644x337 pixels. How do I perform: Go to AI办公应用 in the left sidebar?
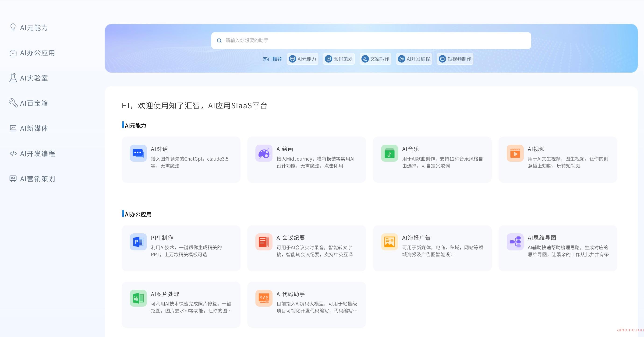click(x=38, y=53)
